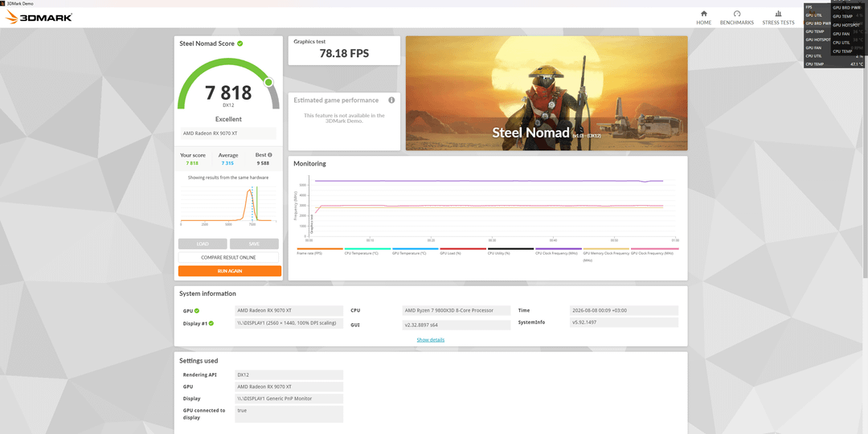
Task: Toggle CPU Temperature series in legend
Action: (x=367, y=251)
